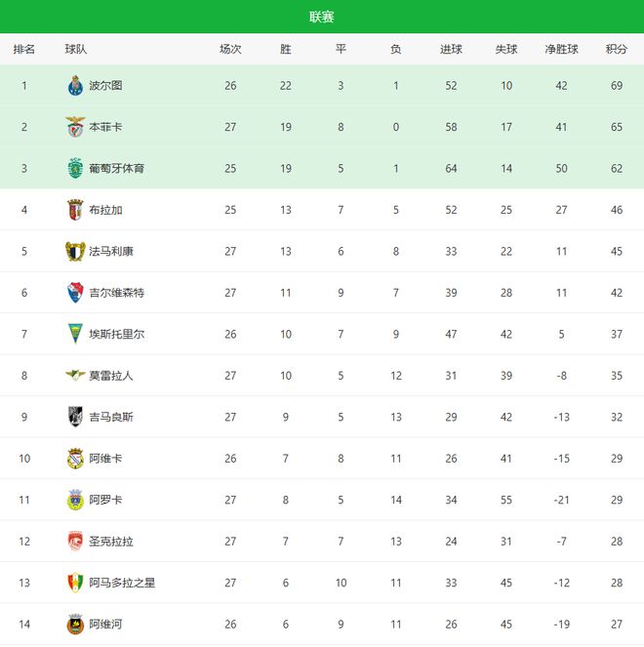
Task: Open the 波尔图 team name link
Action: pyautogui.click(x=105, y=86)
